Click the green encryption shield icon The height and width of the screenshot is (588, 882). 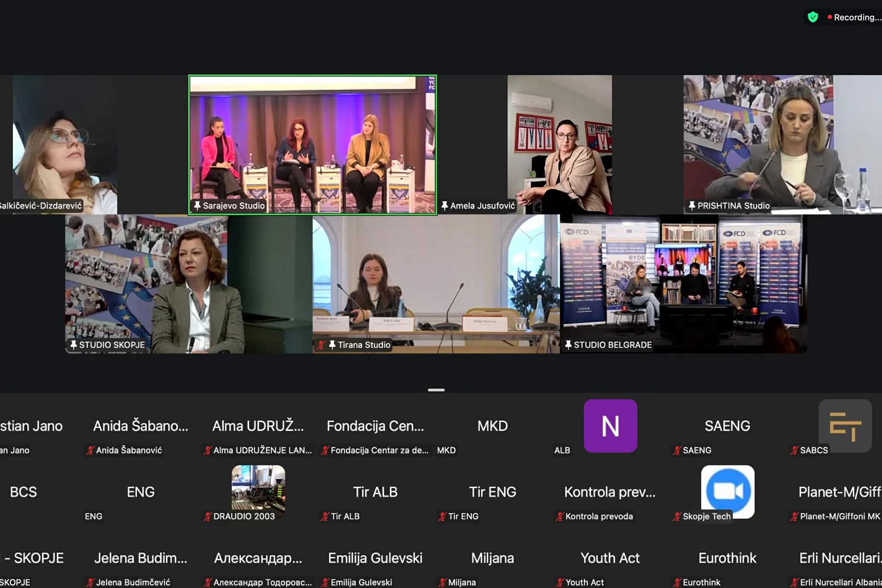[813, 17]
